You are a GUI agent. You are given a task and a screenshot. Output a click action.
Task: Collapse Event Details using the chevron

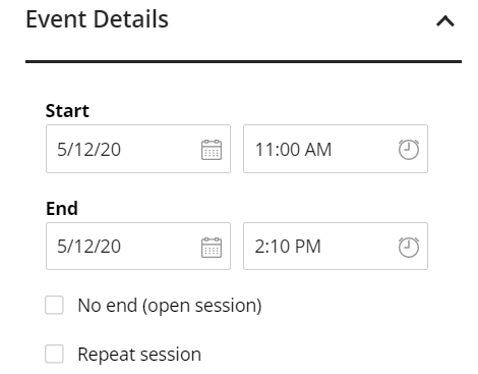coord(445,21)
